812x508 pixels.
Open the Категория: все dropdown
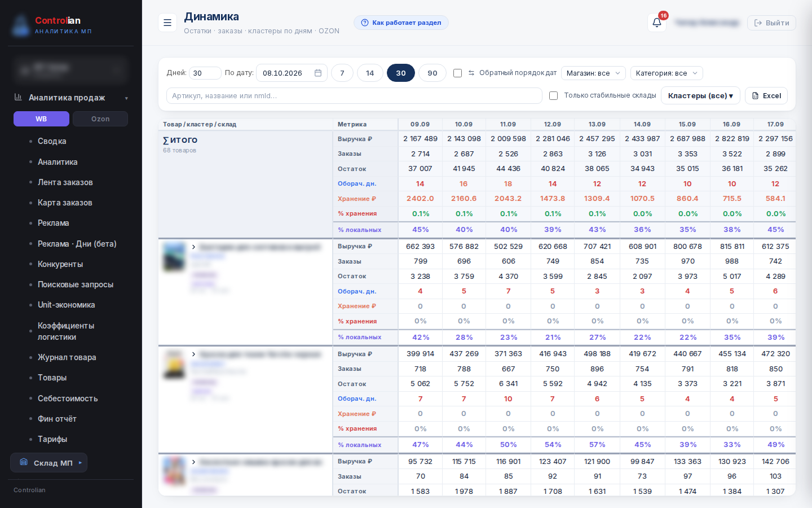667,73
